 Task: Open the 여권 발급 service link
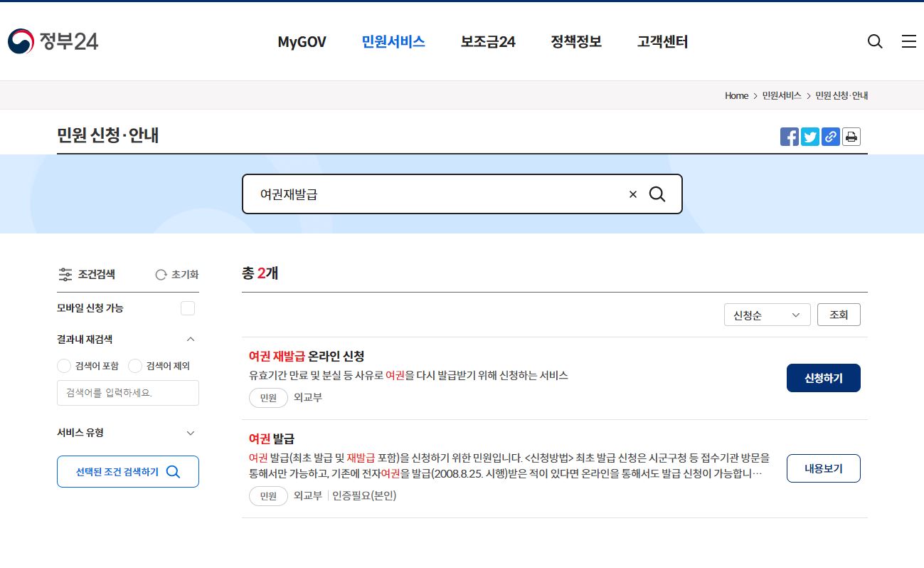coord(271,438)
